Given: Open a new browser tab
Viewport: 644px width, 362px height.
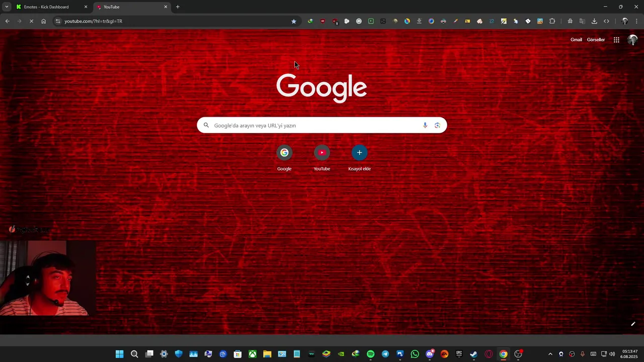Looking at the screenshot, I should pos(178,7).
